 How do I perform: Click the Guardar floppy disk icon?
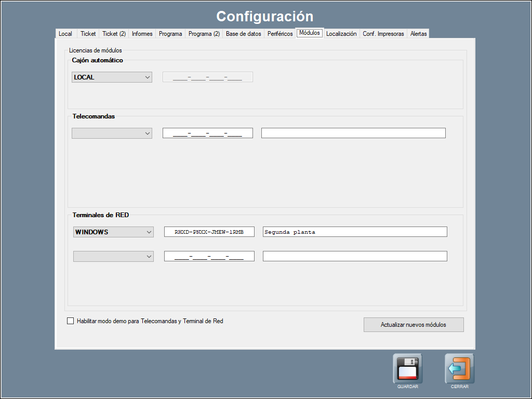407,368
